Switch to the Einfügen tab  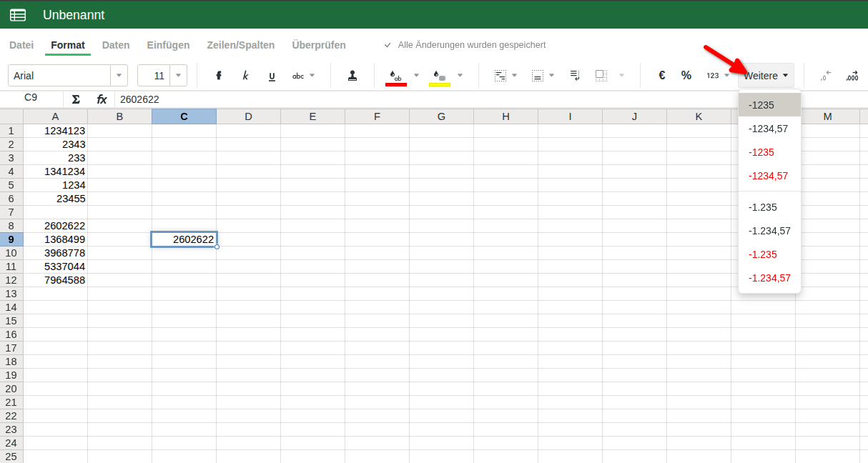click(168, 45)
